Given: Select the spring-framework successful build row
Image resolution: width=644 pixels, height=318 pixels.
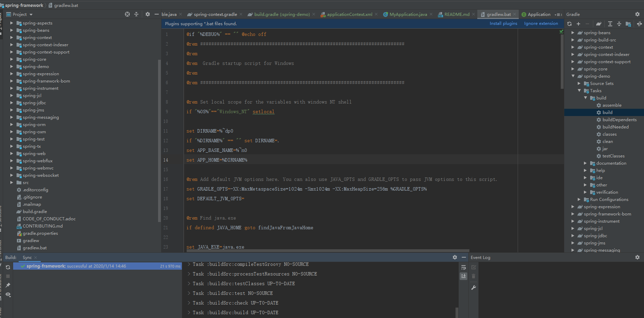Looking at the screenshot, I should (97, 266).
